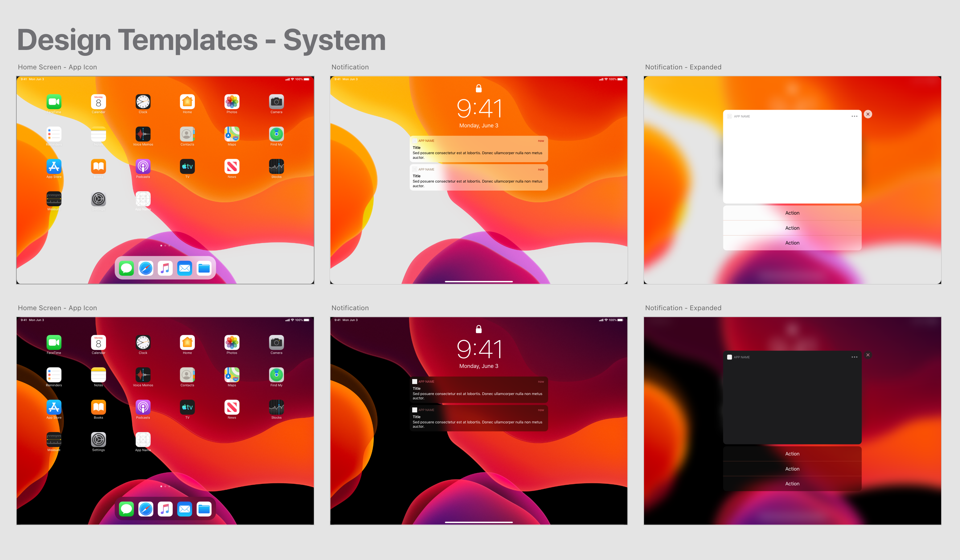Screen dimensions: 960x560
Task: Open Music app in the dark mode dock
Action: 165,509
